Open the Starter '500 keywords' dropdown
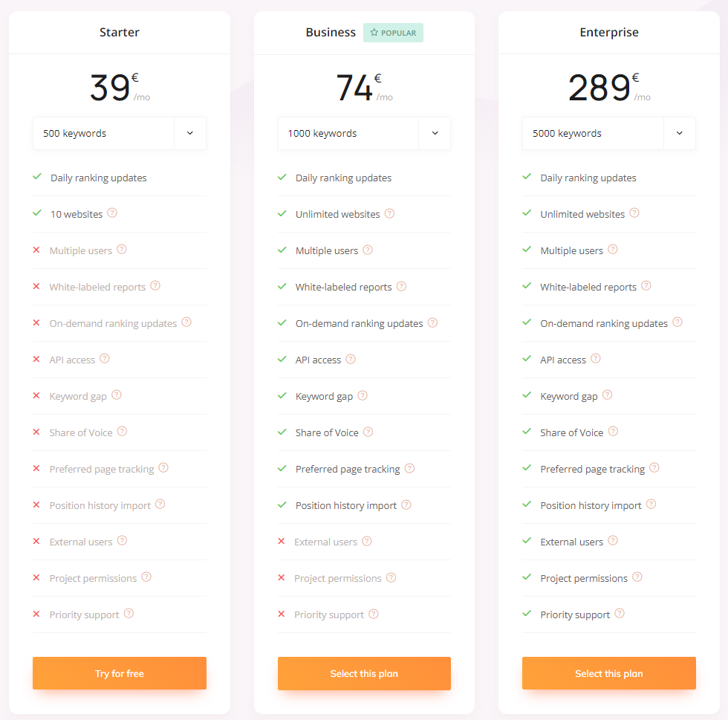This screenshot has width=728, height=720. click(120, 133)
